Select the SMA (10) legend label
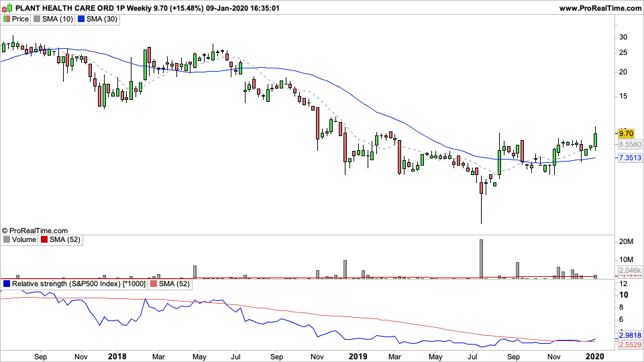Viewport: 644px width, 362px height. coord(58,19)
